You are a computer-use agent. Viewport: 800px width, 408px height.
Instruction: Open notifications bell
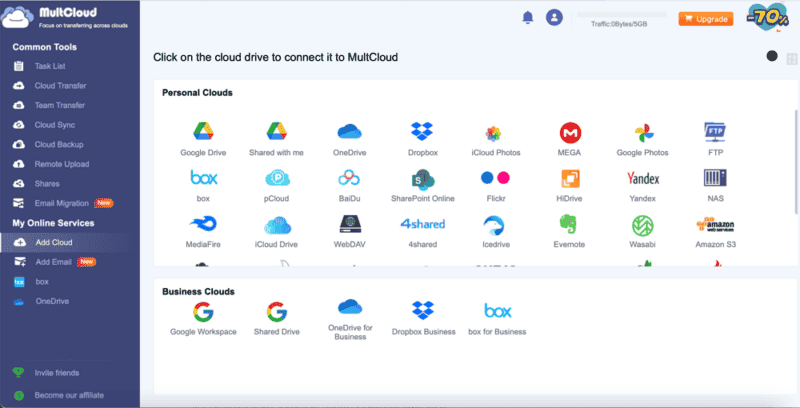tap(528, 17)
